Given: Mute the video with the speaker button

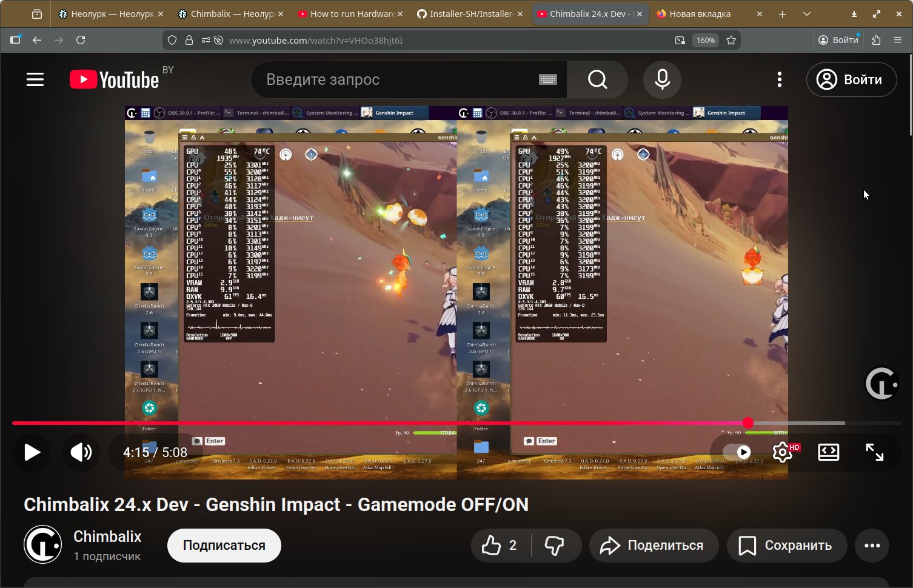Looking at the screenshot, I should [81, 452].
